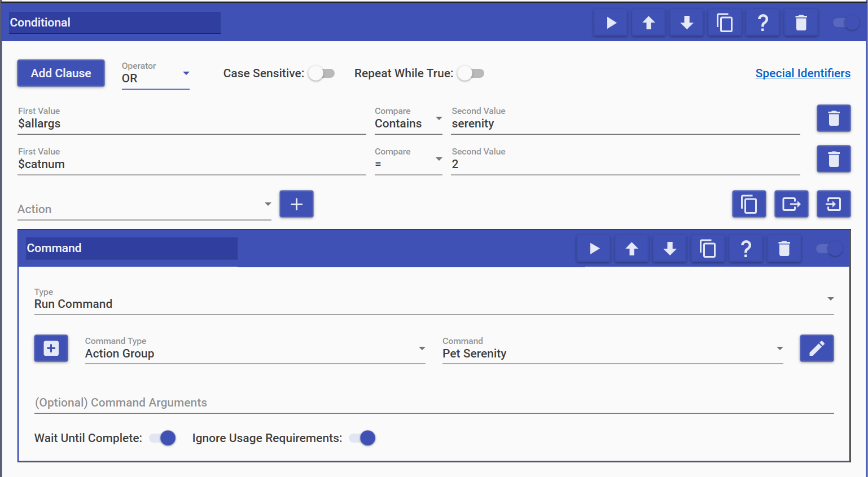Rename the Command action title field
The image size is (868, 477).
131,248
